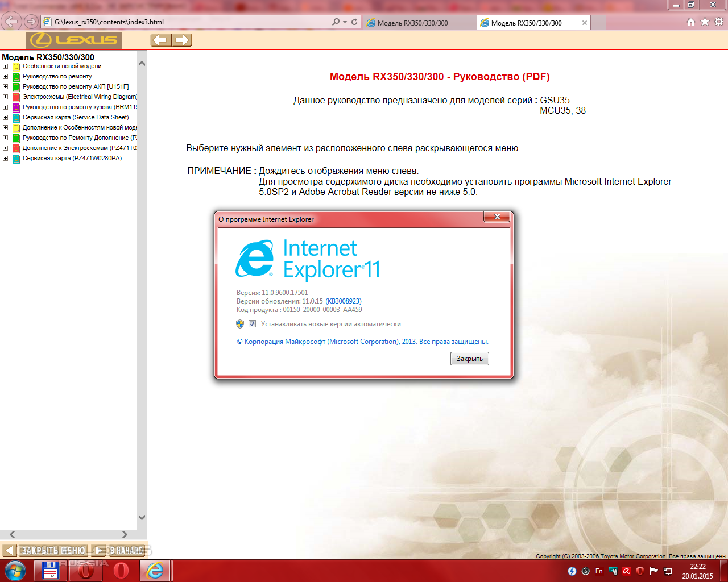Click the Lexus logo banner

[x=74, y=40]
